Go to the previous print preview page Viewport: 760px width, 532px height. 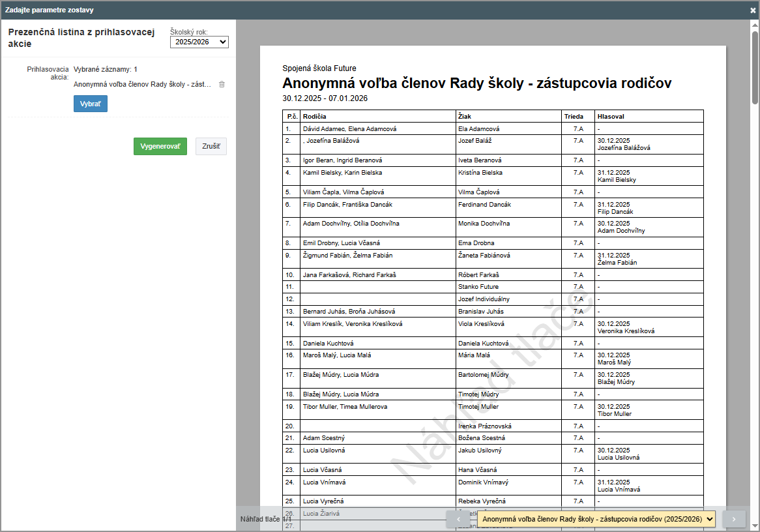tap(458, 519)
